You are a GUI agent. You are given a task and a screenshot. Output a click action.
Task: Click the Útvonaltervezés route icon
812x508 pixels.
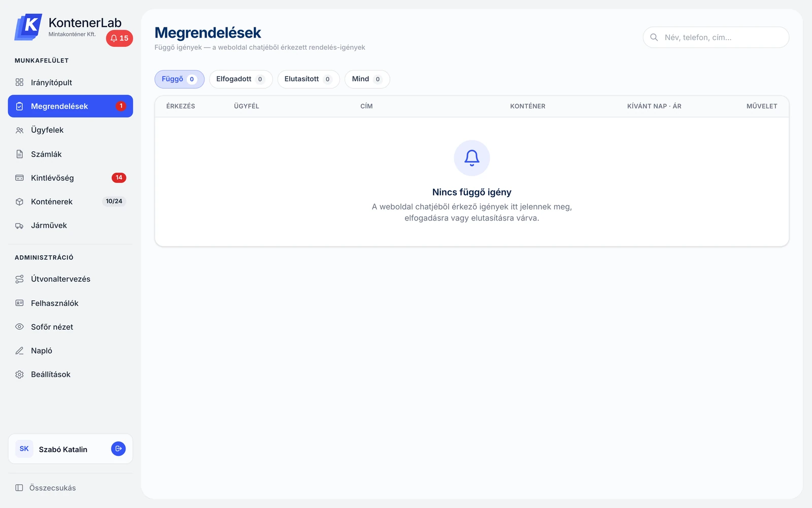[19, 279]
